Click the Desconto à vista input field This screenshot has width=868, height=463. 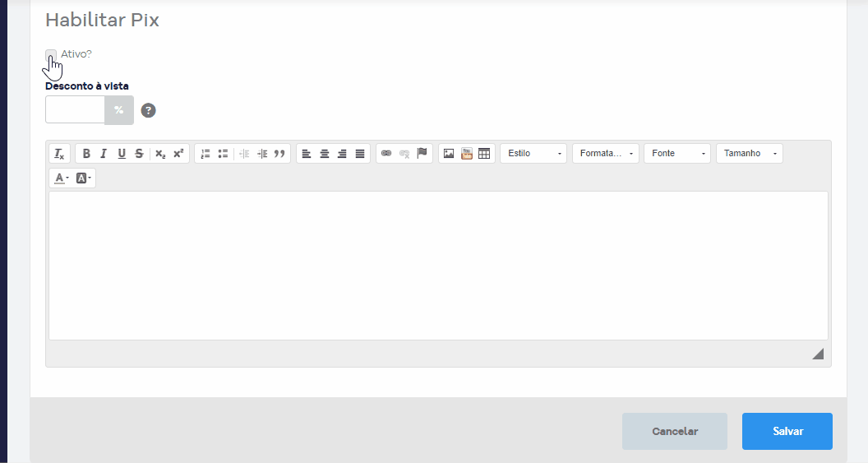76,109
